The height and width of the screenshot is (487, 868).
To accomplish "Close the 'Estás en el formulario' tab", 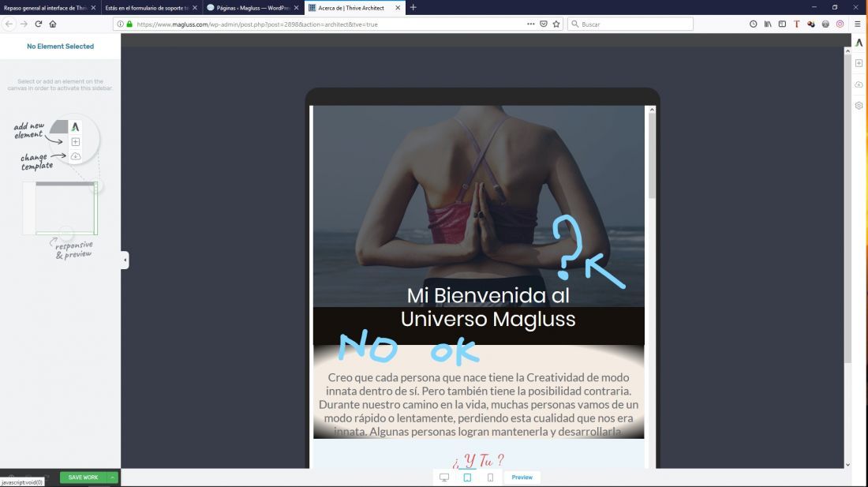I will coord(195,8).
